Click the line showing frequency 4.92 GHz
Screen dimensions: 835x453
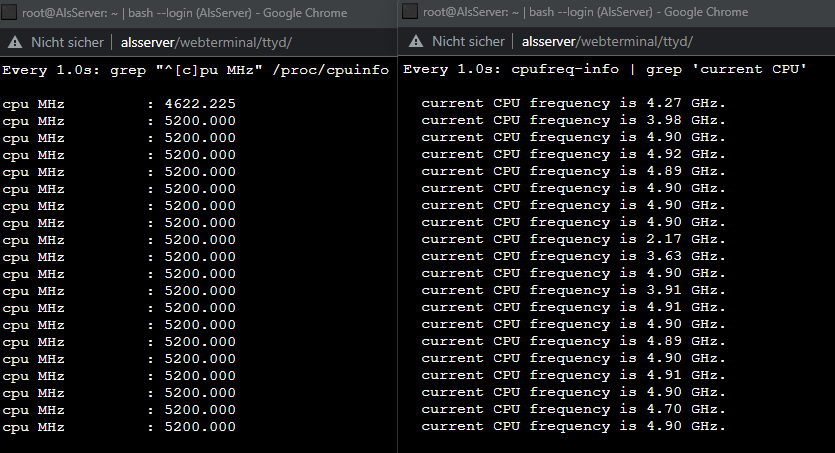click(x=574, y=154)
